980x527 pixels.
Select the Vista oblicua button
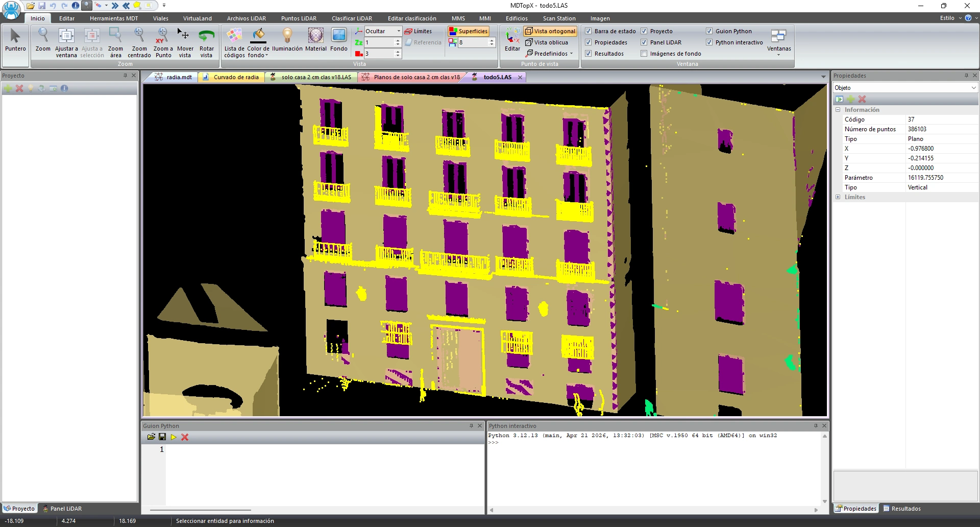547,42
